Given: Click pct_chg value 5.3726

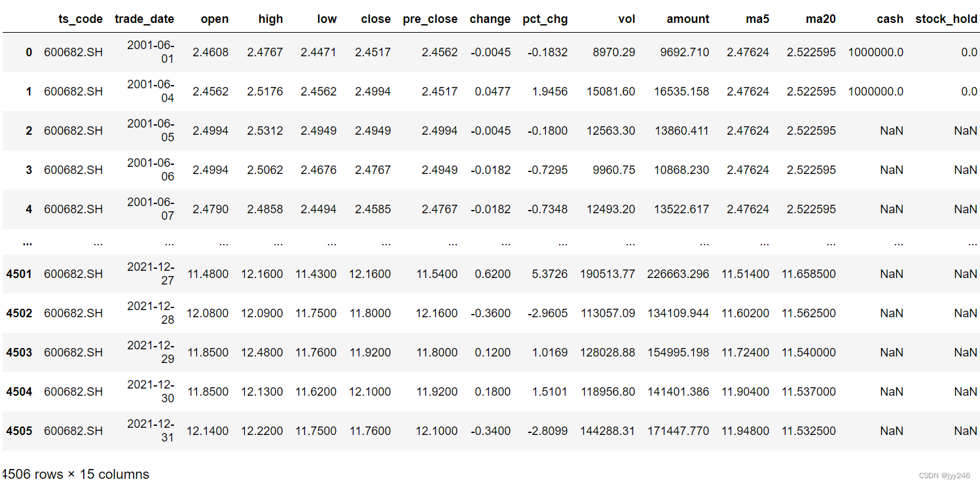Looking at the screenshot, I should pos(549,274).
